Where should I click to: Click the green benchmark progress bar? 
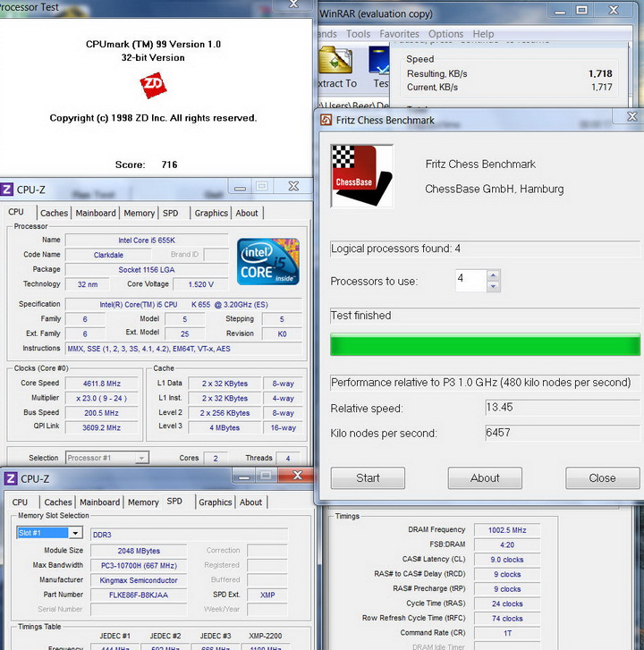pos(485,344)
